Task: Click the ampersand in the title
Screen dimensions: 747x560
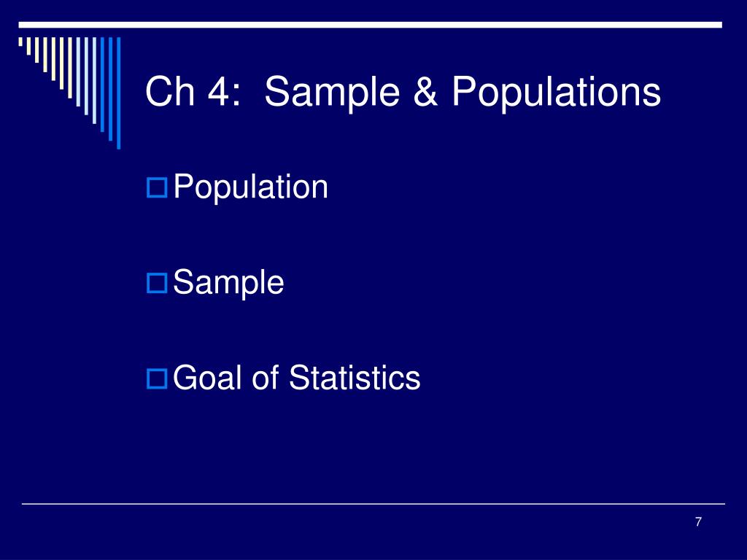Action: pos(425,91)
